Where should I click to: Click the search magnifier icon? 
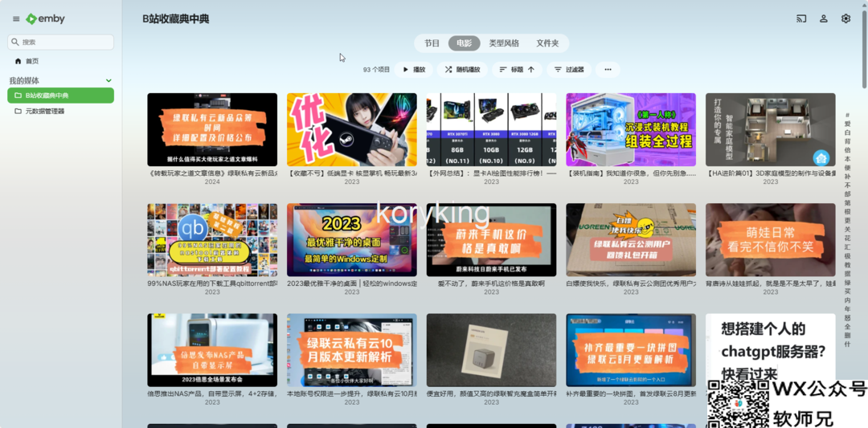coord(15,42)
